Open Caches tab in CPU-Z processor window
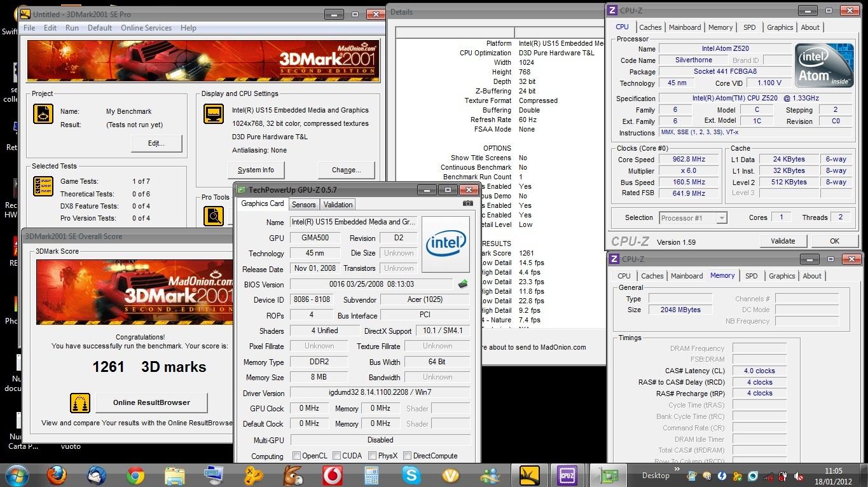The height and width of the screenshot is (487, 868). pos(650,27)
